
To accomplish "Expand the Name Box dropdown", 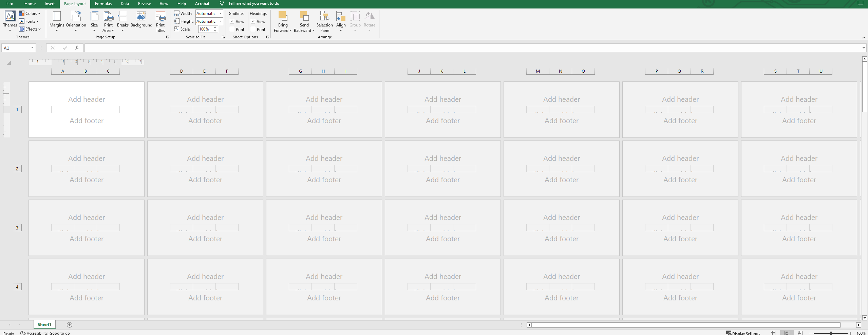I will tap(32, 48).
